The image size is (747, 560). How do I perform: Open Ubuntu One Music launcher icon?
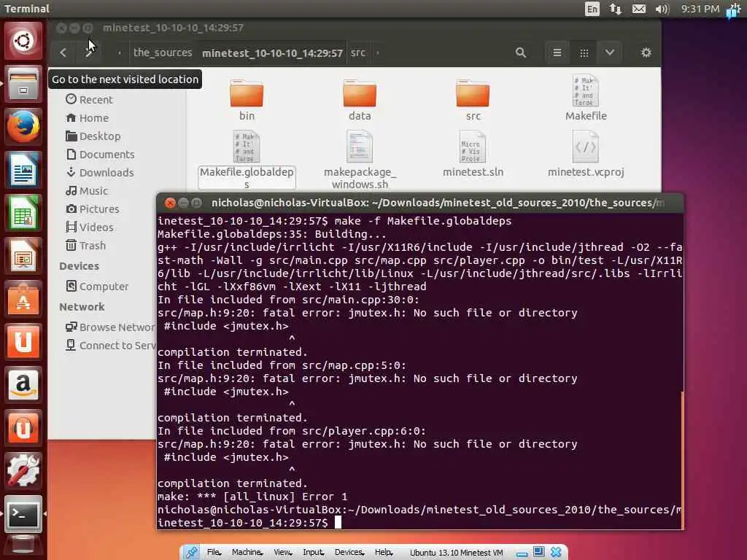(x=23, y=427)
